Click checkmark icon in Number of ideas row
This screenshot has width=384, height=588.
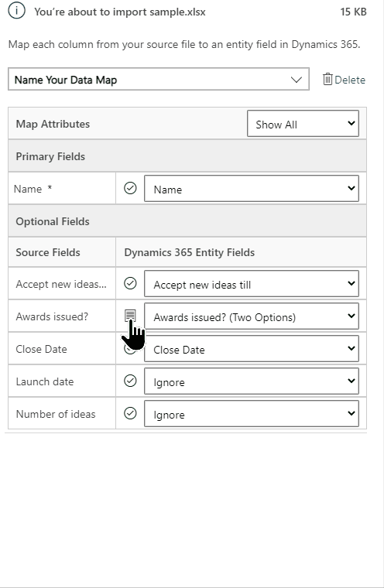[x=130, y=413]
